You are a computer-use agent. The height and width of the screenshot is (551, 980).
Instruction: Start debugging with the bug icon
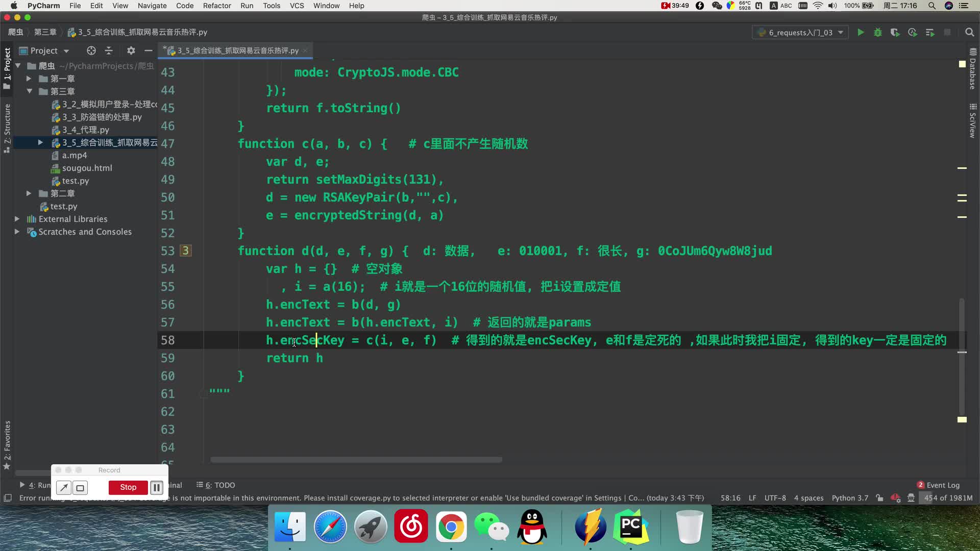point(878,33)
